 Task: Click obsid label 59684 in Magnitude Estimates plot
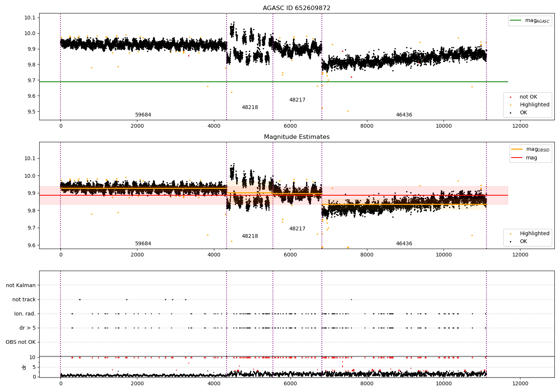pyautogui.click(x=143, y=243)
